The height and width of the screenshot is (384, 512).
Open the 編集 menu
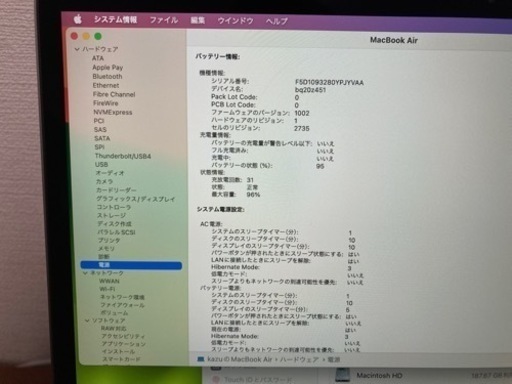pos(197,21)
